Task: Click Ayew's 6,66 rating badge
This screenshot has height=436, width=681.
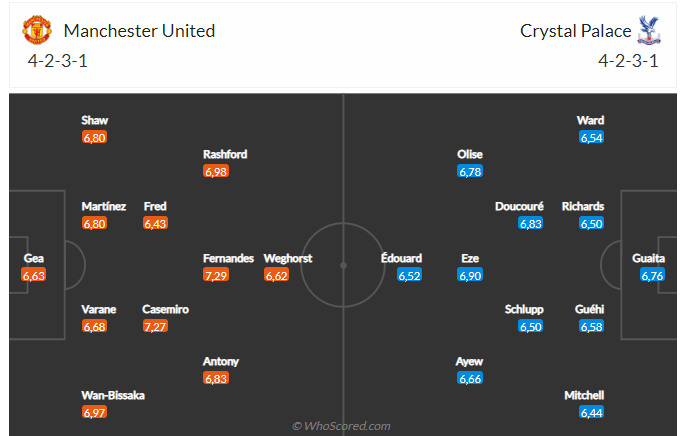Action: coord(470,378)
